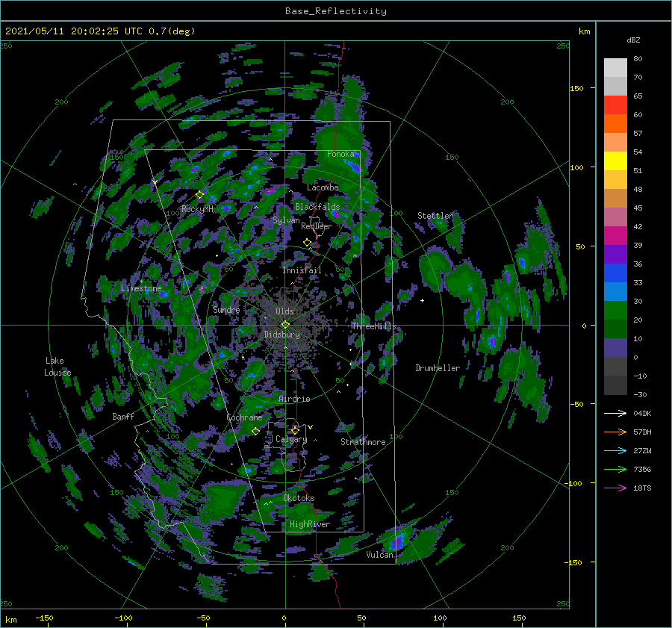Pick the magenta swatch in dBZ legend
This screenshot has height=628, width=672.
pos(615,236)
